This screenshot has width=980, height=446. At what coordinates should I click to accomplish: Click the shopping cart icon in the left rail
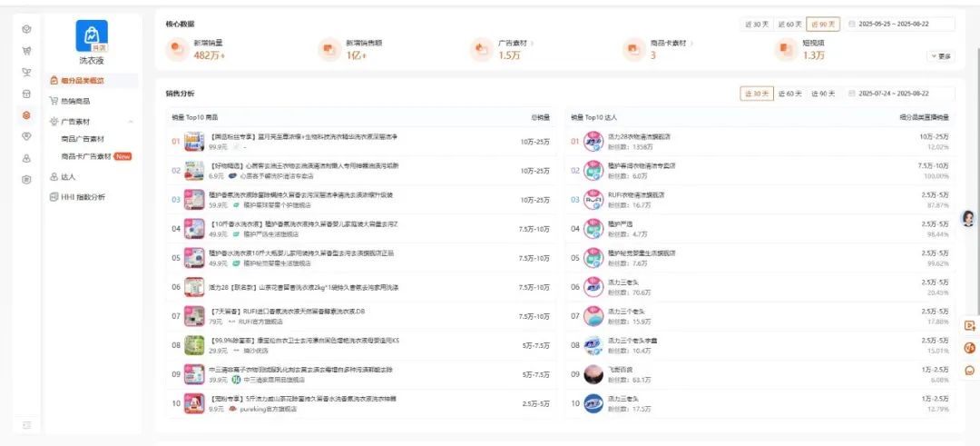[26, 51]
